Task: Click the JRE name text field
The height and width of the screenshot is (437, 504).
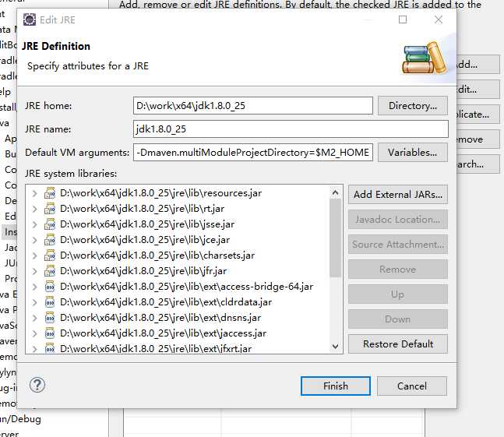Action: pyautogui.click(x=291, y=129)
